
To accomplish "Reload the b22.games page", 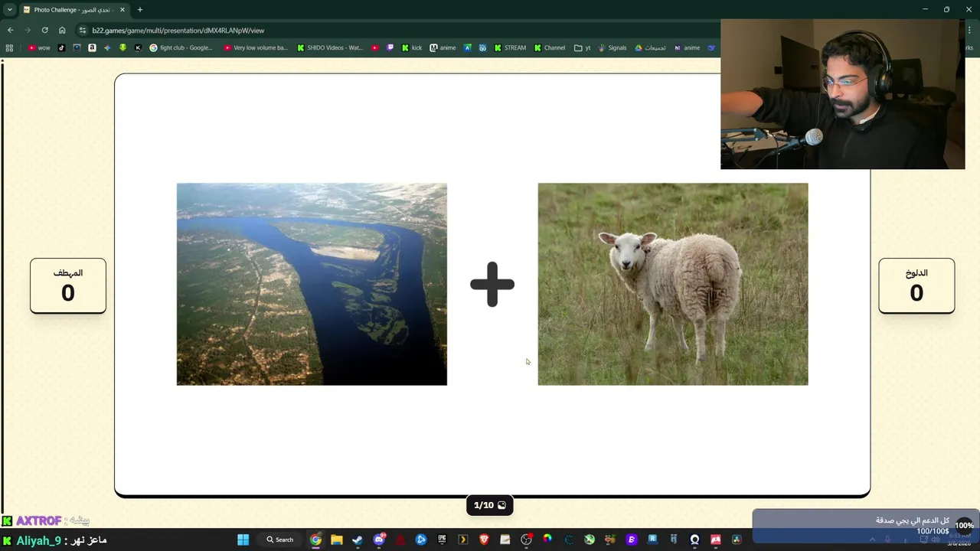I will (x=44, y=31).
